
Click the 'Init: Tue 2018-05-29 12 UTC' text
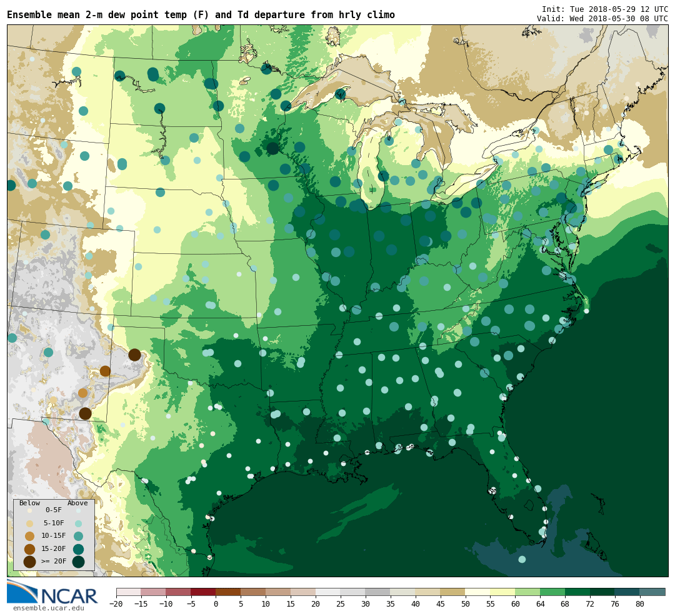click(x=605, y=9)
